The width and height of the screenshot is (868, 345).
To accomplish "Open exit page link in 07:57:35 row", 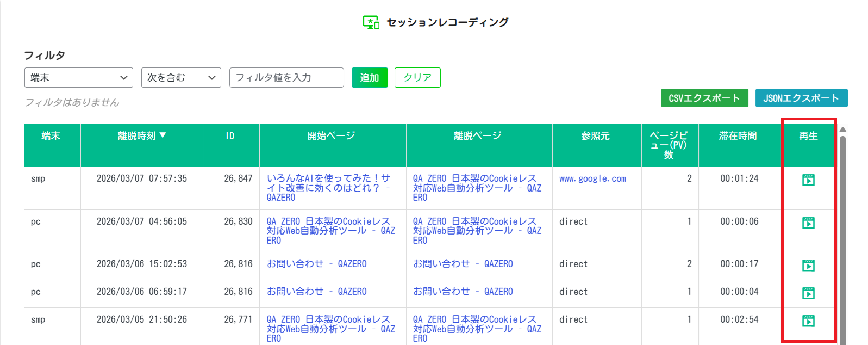I will pos(477,188).
